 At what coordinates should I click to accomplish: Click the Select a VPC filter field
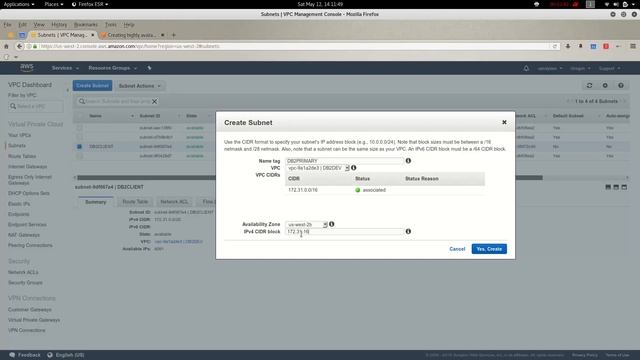point(36,106)
